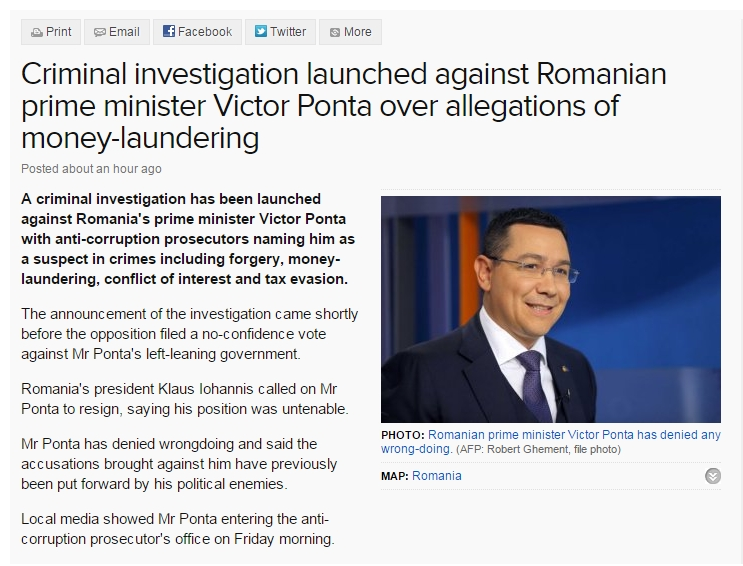Viewport: 743px width, 566px height.
Task: Share the article via Twitter bird icon
Action: 260,32
